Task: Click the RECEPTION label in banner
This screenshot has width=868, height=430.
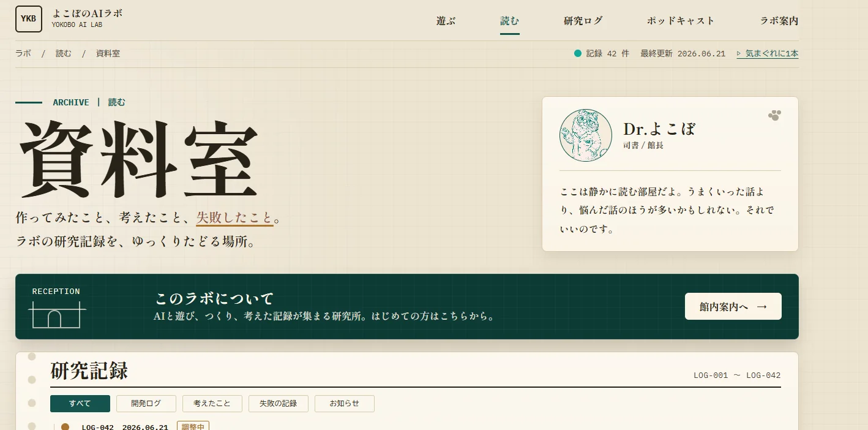Action: click(56, 292)
